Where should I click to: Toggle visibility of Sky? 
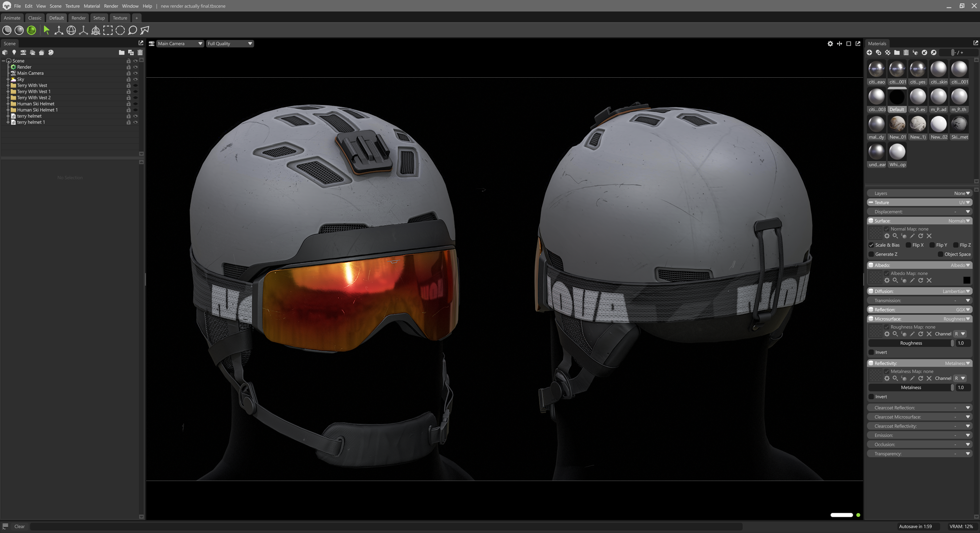pyautogui.click(x=135, y=79)
